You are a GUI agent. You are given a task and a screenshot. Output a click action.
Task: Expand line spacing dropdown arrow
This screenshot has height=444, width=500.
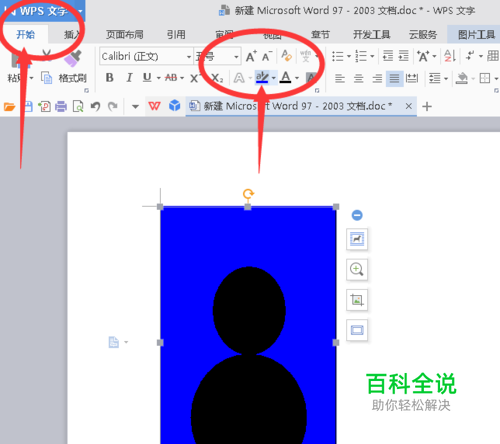[446, 79]
